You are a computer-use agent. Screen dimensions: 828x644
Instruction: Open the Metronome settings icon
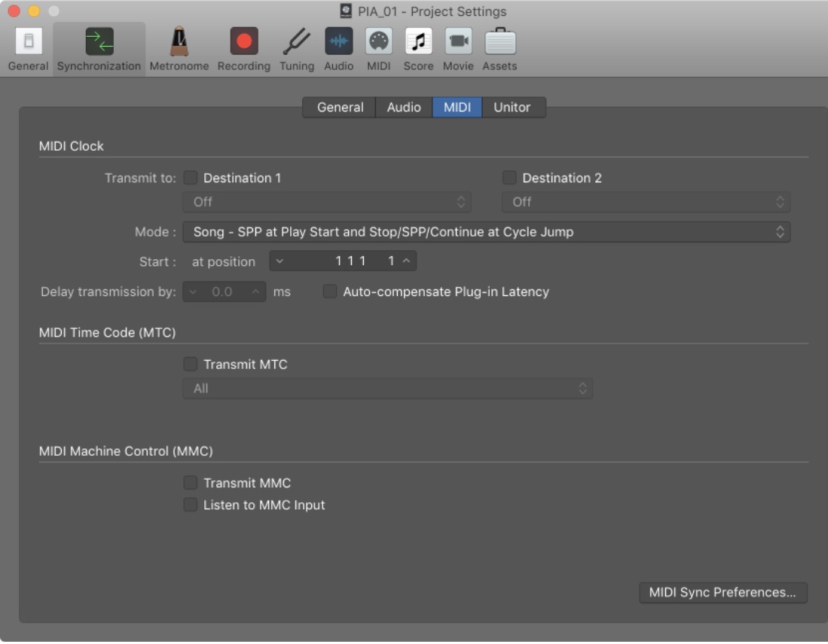pos(179,41)
